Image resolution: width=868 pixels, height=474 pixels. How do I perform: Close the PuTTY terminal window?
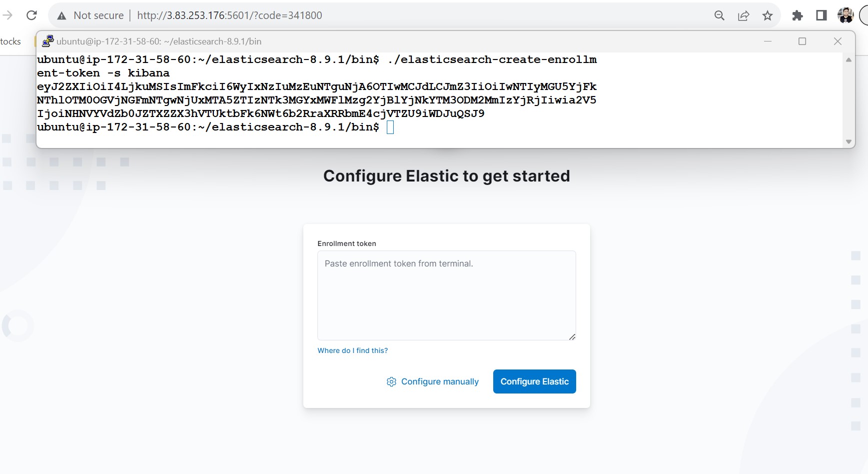pyautogui.click(x=838, y=41)
